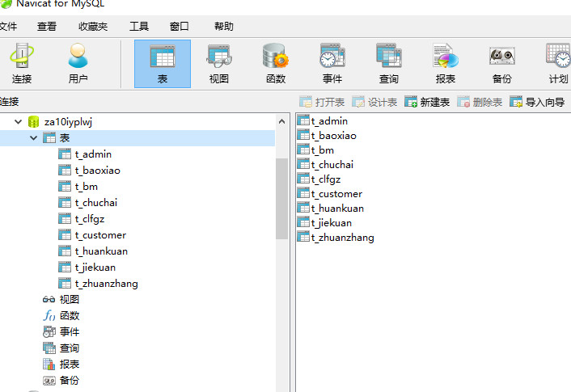Click the t_bm table icon in right pane
The width and height of the screenshot is (571, 392).
click(303, 150)
